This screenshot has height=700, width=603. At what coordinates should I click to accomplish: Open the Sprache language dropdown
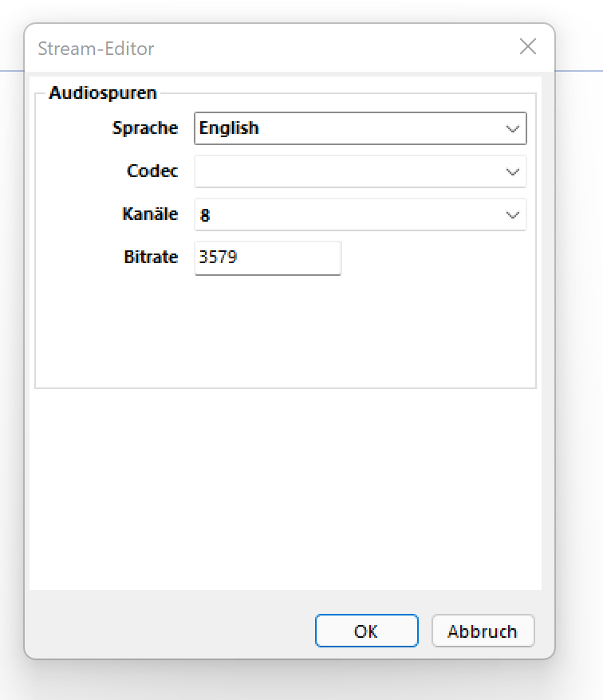coord(361,128)
